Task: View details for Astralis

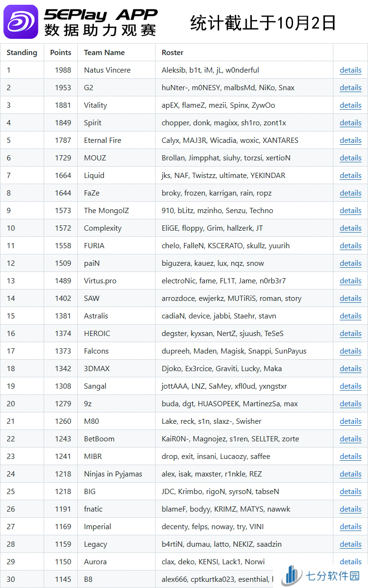Action: point(350,316)
